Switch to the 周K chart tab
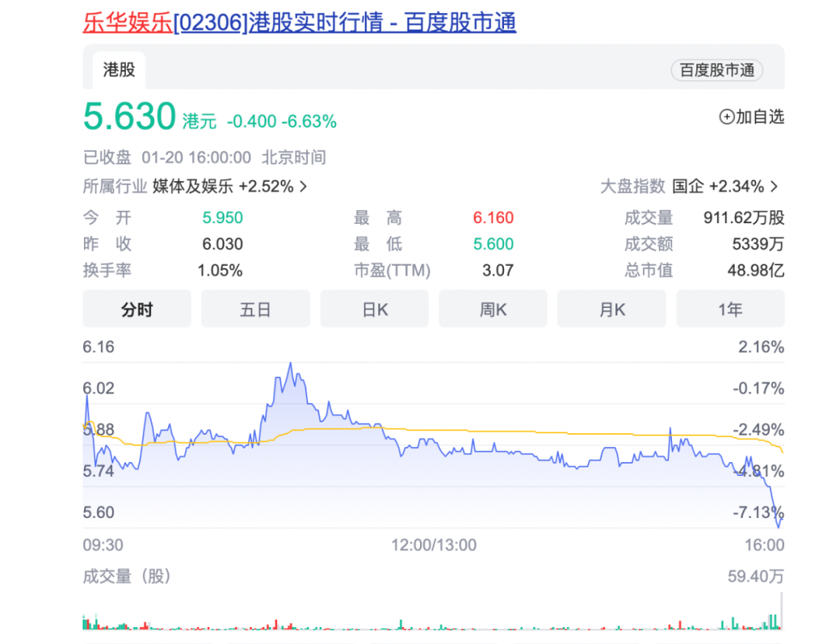Image resolution: width=840 pixels, height=644 pixels. click(x=493, y=309)
